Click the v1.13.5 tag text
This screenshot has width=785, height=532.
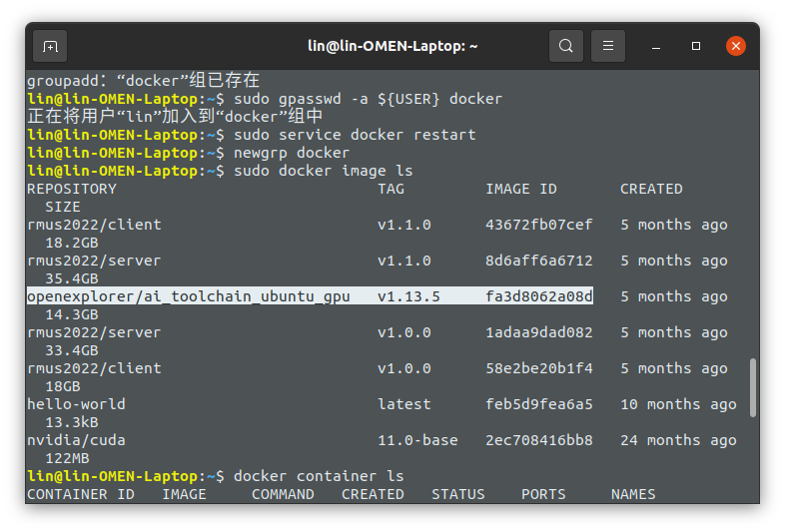click(x=408, y=296)
